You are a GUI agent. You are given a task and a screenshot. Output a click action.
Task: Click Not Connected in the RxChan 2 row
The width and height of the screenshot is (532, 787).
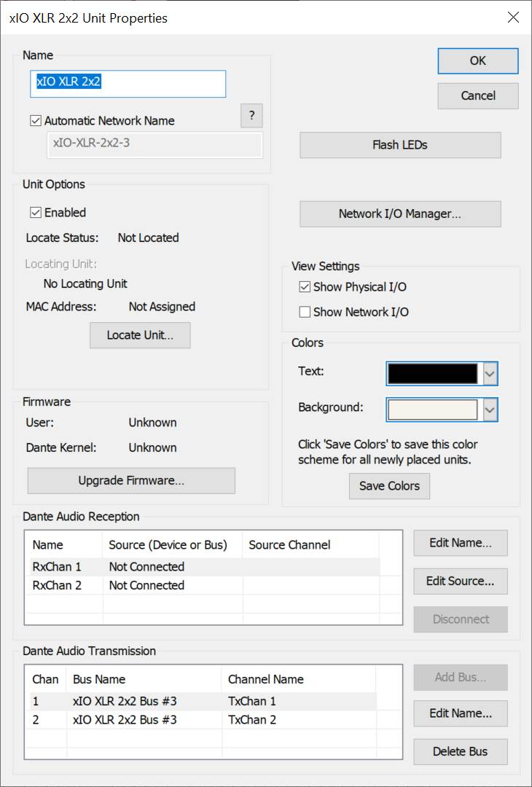coord(146,585)
